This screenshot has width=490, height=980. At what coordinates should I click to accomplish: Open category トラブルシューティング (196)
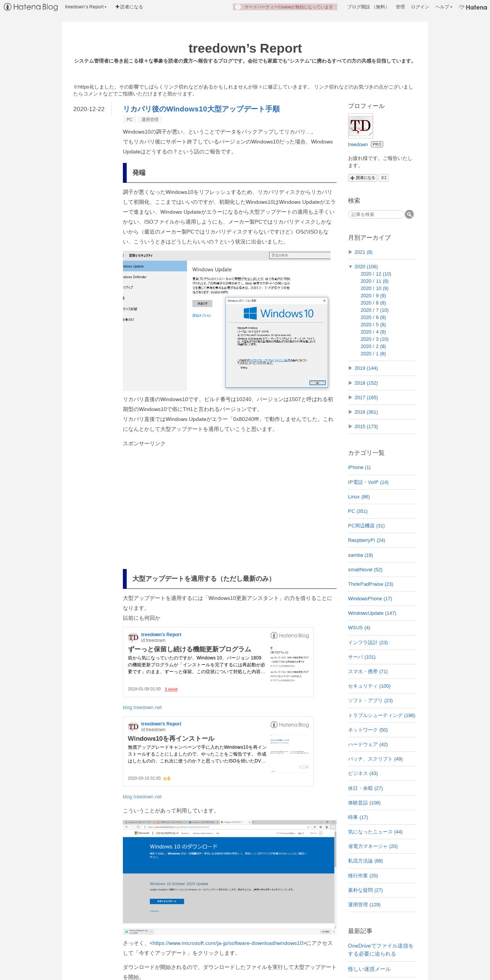(382, 715)
